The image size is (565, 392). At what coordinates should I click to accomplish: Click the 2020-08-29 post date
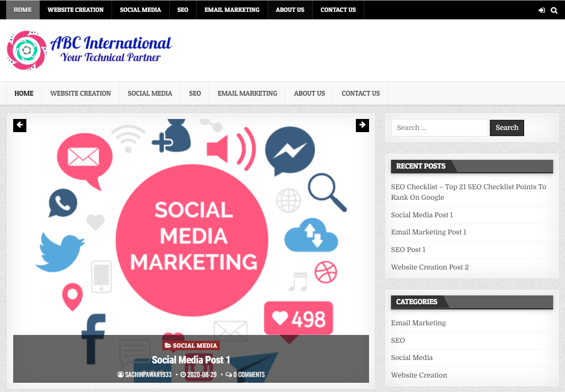click(x=198, y=374)
